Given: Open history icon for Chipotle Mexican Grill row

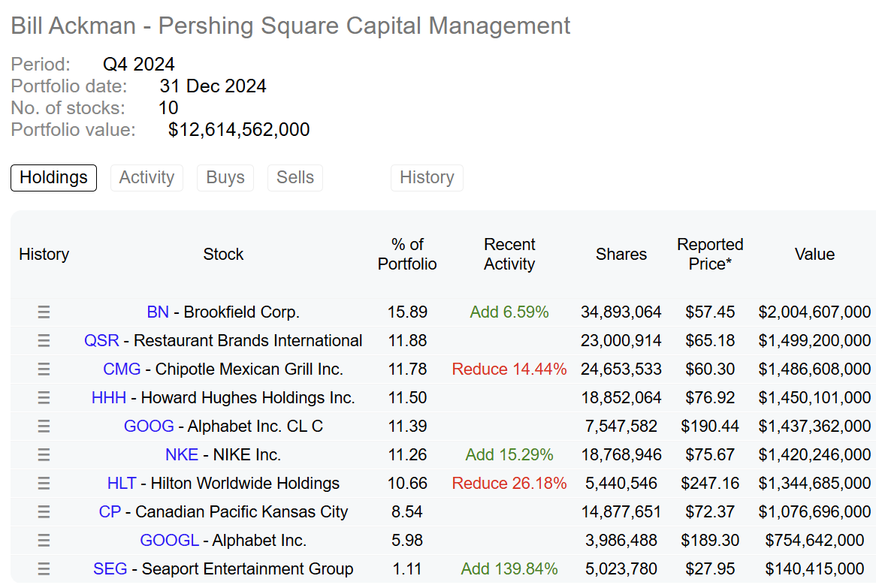Looking at the screenshot, I should (44, 369).
